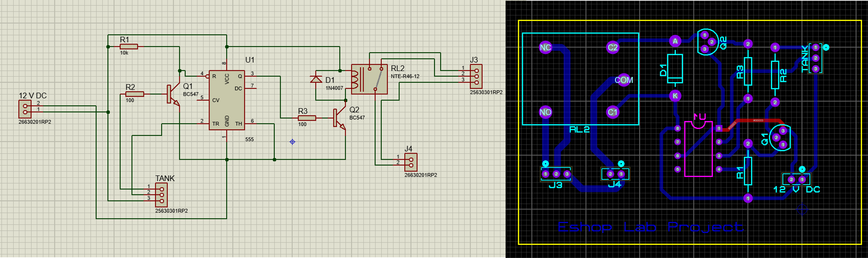Select the J3 header footprint on PCB
The width and height of the screenshot is (868, 258).
click(x=556, y=174)
